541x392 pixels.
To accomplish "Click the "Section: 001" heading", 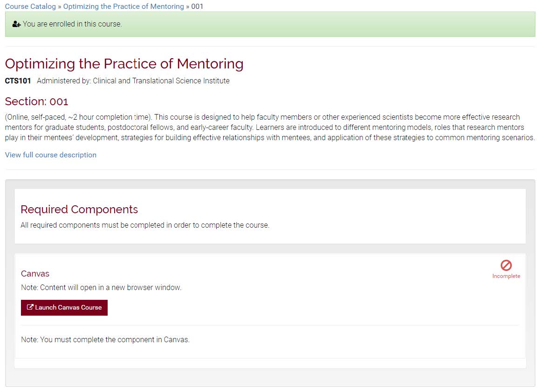I will pos(36,101).
